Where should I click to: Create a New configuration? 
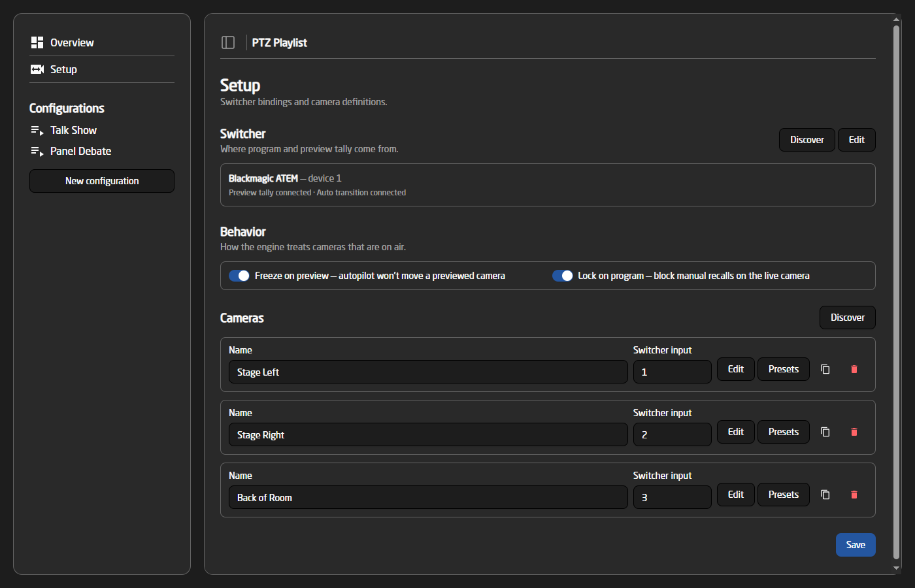(102, 181)
